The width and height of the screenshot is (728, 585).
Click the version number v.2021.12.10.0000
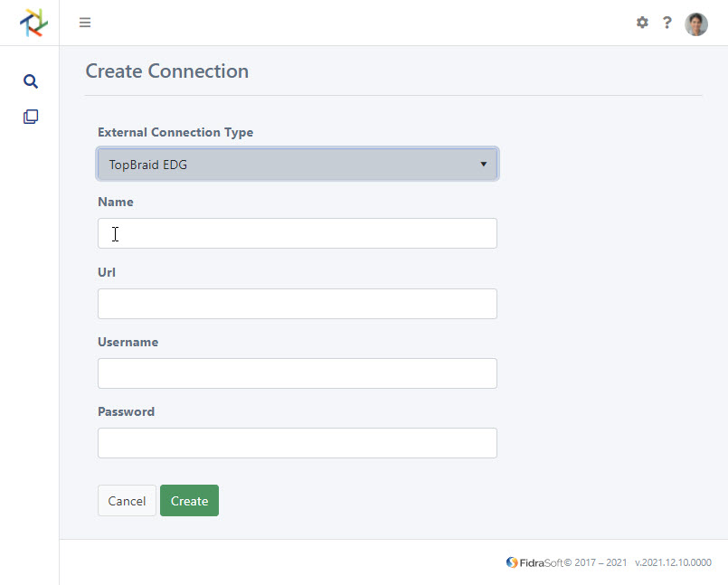pyautogui.click(x=673, y=562)
